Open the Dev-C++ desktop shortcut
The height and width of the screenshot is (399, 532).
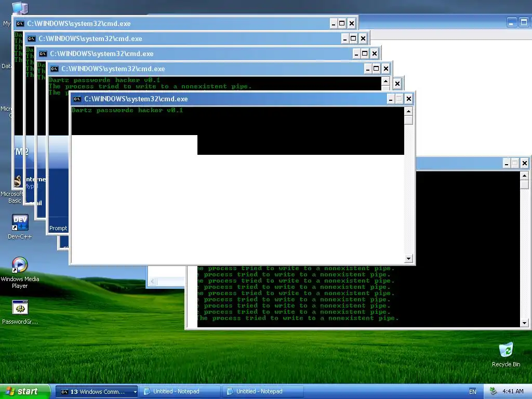[20, 227]
